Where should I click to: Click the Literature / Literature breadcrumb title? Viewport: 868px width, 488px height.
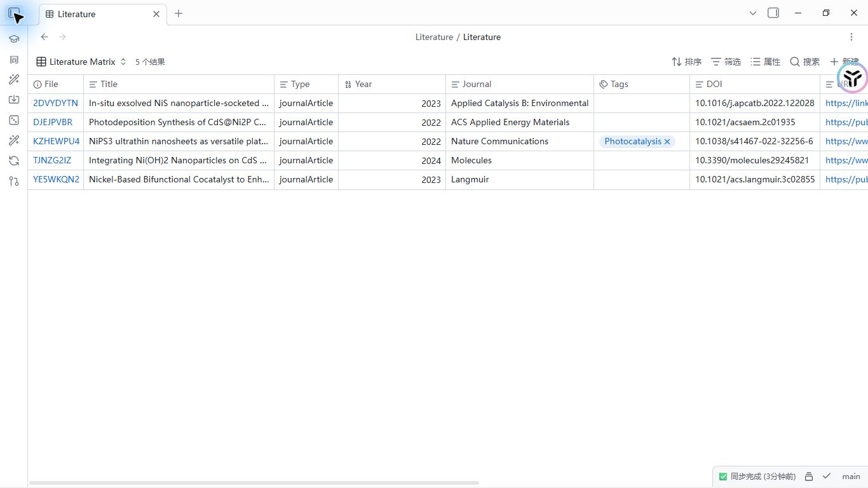(458, 37)
